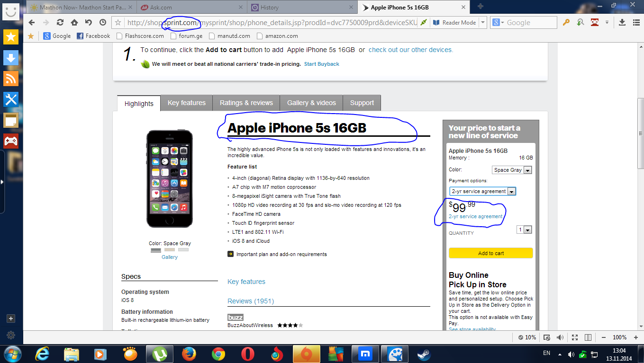This screenshot has width=644, height=363.
Task: Open the Windows Start menu
Action: click(x=12, y=354)
